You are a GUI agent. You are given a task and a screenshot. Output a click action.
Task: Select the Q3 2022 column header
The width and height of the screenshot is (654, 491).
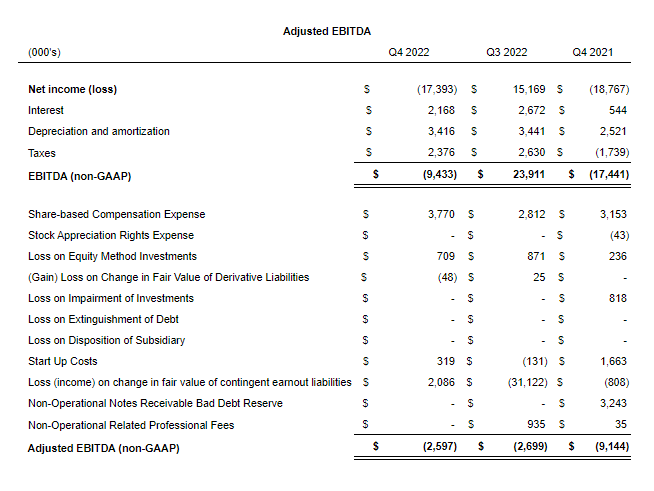point(507,52)
